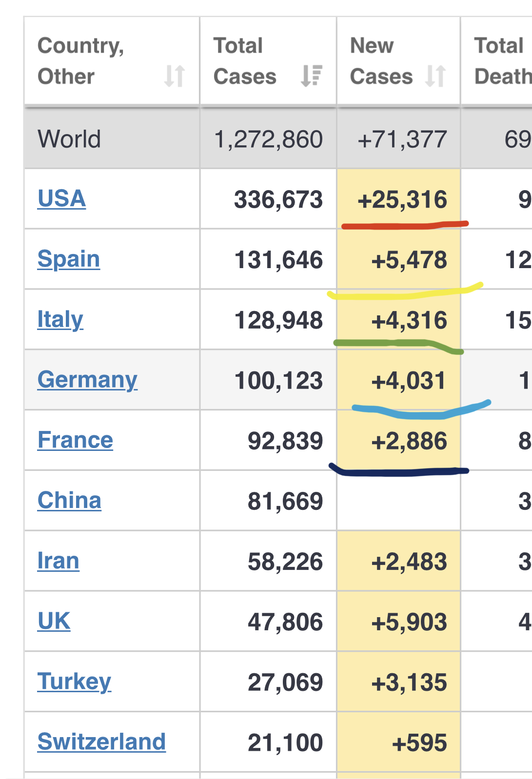Open the UK country link

click(54, 622)
